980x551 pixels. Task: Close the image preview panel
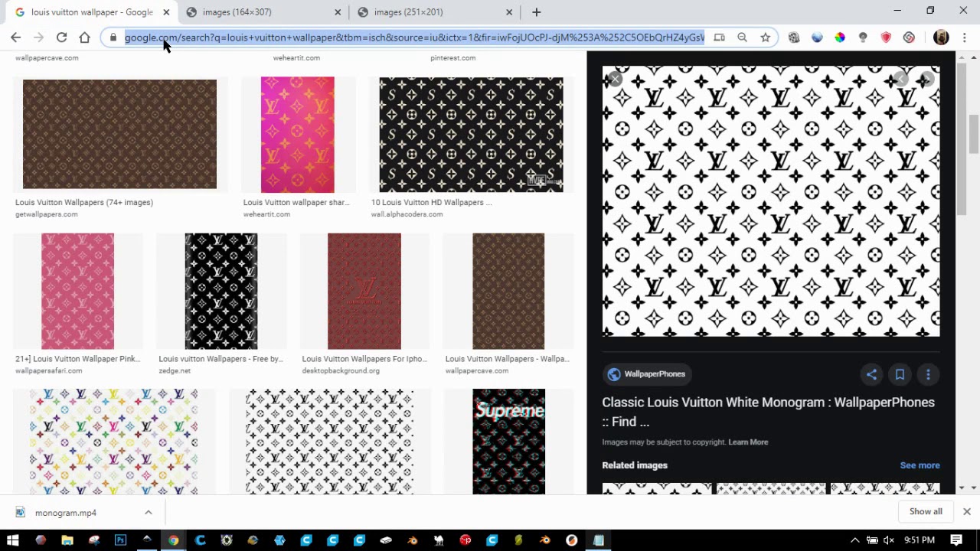[x=615, y=79]
